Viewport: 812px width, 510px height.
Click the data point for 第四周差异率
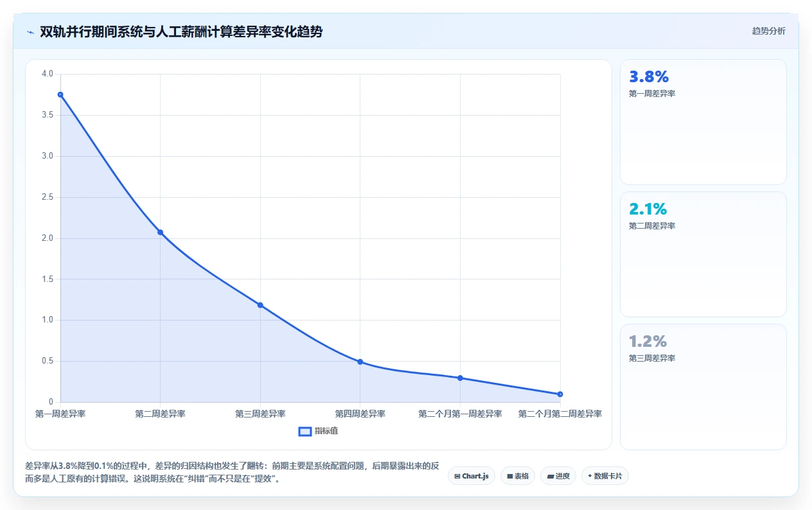360,362
